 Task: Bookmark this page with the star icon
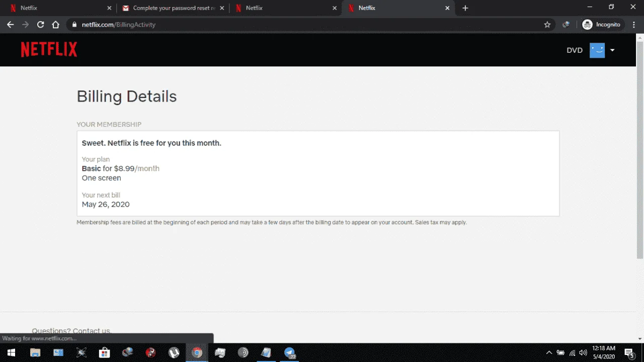click(x=547, y=24)
